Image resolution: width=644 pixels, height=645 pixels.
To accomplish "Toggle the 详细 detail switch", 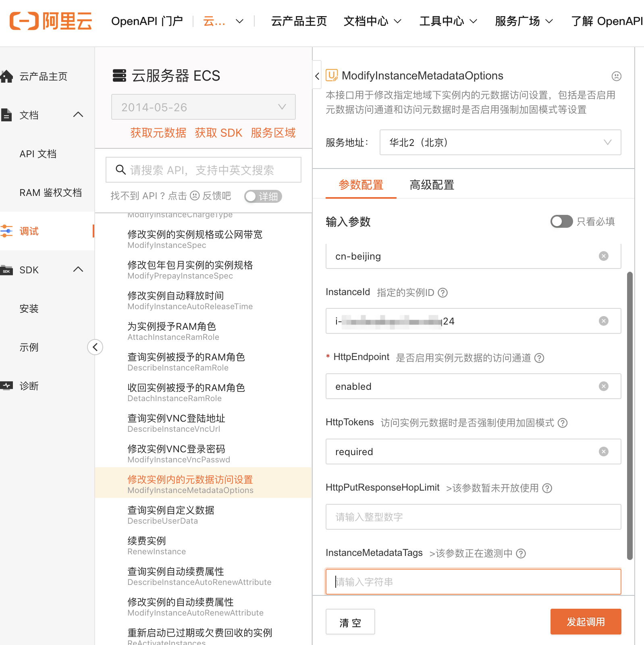I will (263, 196).
